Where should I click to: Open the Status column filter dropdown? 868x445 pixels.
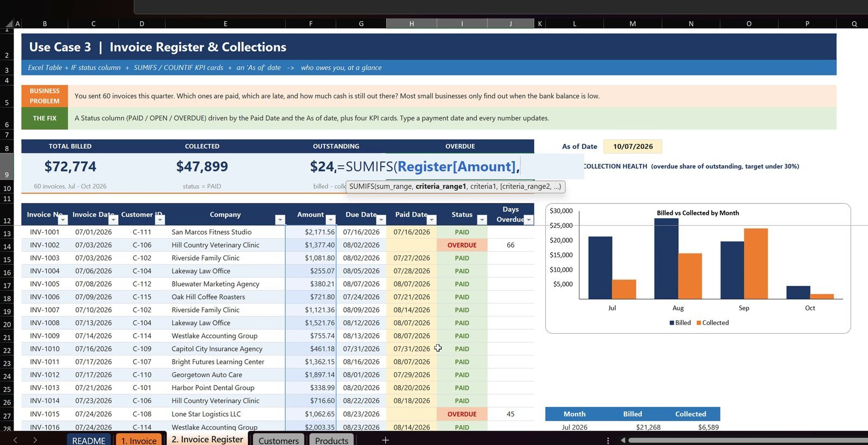(x=482, y=220)
